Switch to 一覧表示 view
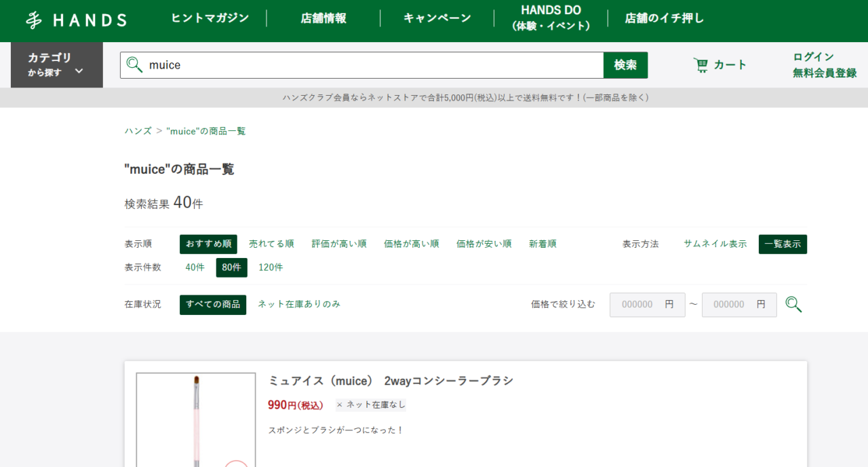This screenshot has width=868, height=467. (x=783, y=244)
